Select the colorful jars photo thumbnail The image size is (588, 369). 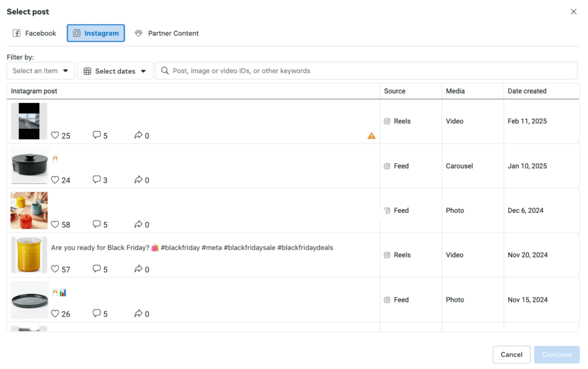(x=29, y=211)
